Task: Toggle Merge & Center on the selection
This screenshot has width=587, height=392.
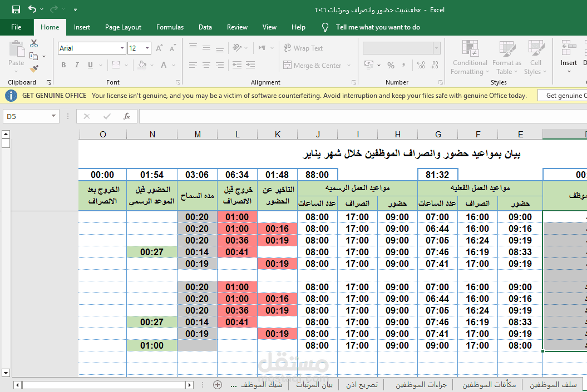Action: 313,65
